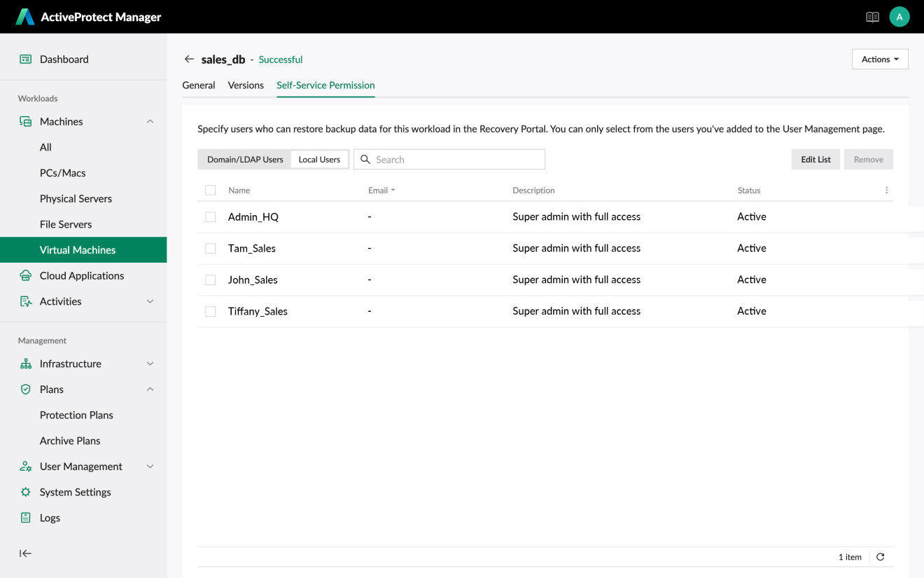Click the Activities icon in sidebar
The image size is (924, 578).
tap(26, 301)
